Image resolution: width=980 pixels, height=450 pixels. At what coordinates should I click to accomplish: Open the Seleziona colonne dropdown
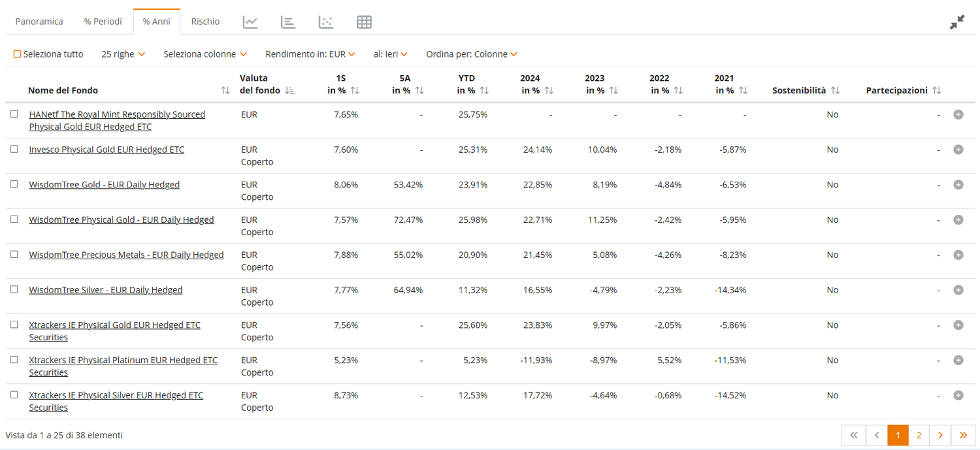(x=205, y=54)
